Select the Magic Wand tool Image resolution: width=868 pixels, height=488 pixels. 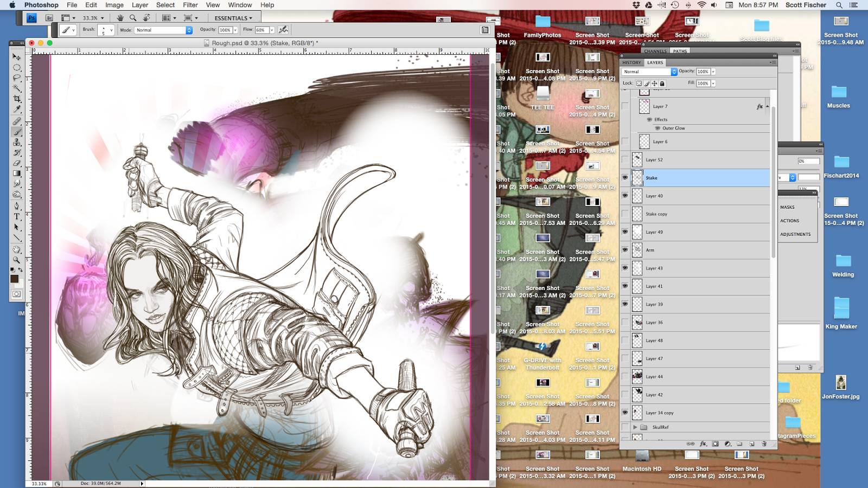click(x=17, y=88)
